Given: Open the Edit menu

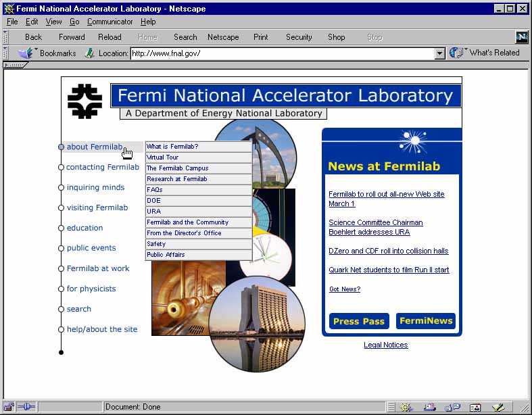Looking at the screenshot, I should pyautogui.click(x=32, y=22).
